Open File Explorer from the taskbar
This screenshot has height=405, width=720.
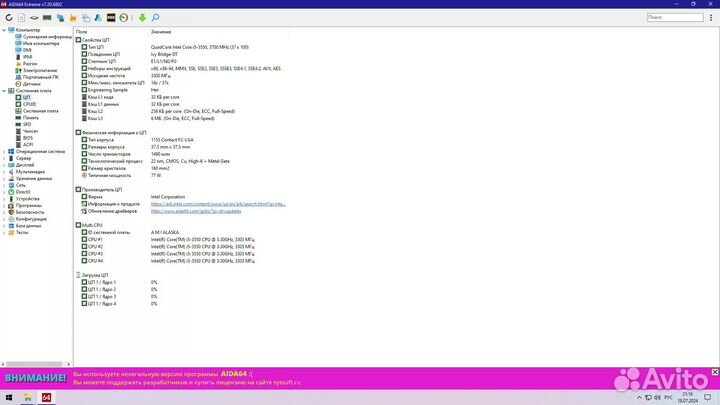click(x=28, y=397)
